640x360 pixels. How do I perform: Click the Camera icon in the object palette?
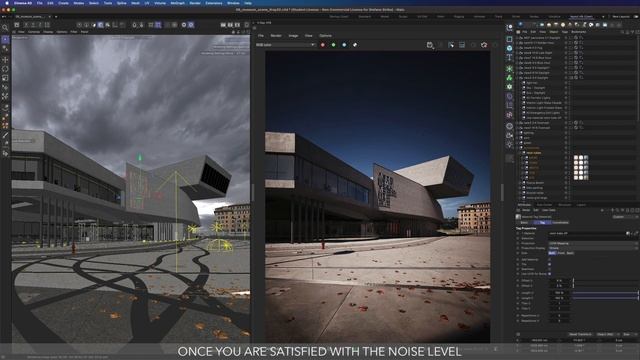click(509, 135)
